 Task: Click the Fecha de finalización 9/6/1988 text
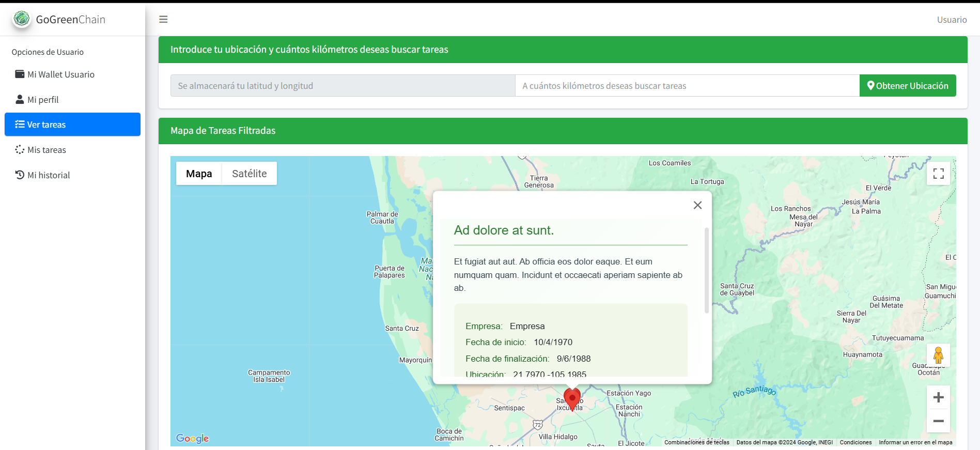coord(528,359)
